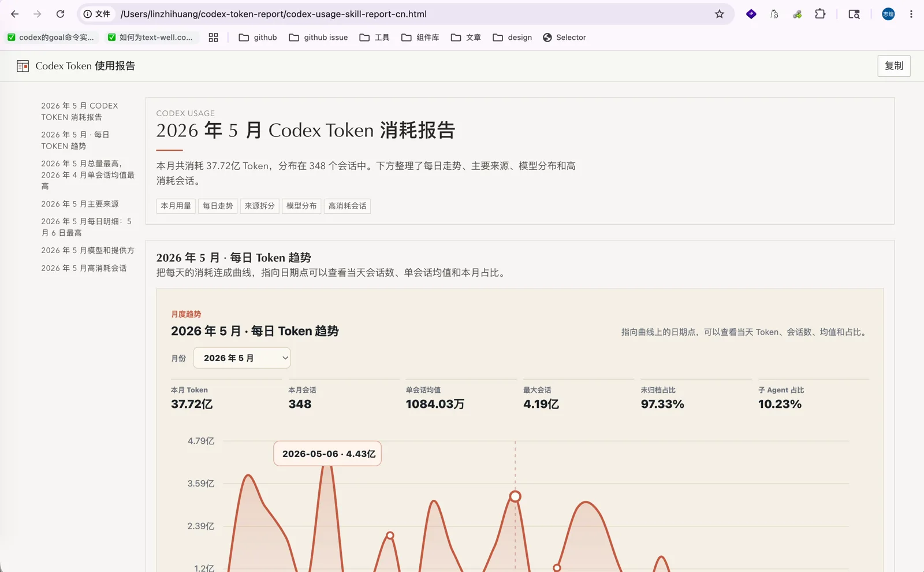924x572 pixels.
Task: Click the 月度趋势 label
Action: pos(186,314)
